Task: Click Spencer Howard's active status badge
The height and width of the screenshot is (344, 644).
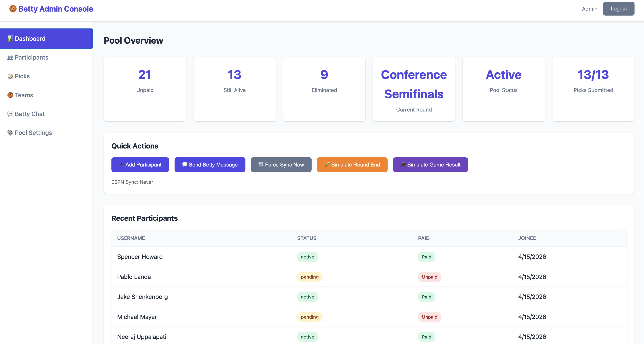Action: tap(307, 257)
